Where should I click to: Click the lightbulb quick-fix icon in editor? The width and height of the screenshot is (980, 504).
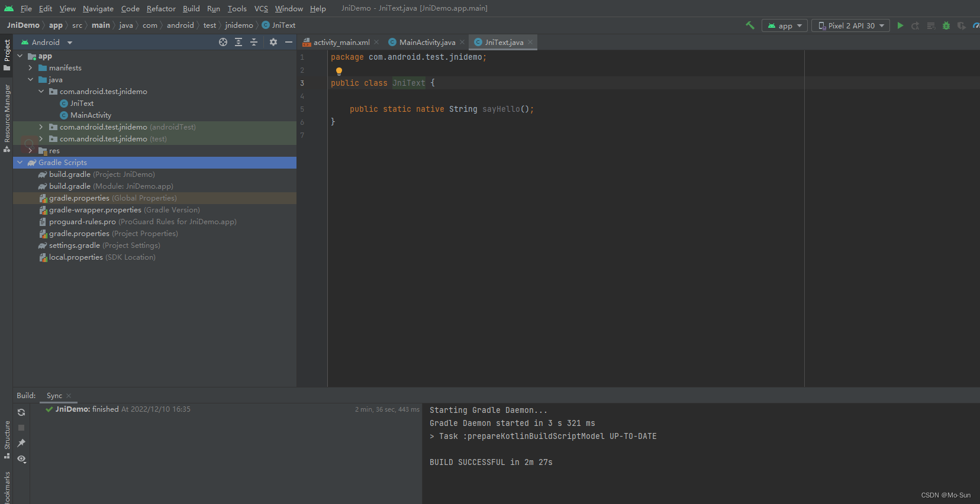(339, 71)
